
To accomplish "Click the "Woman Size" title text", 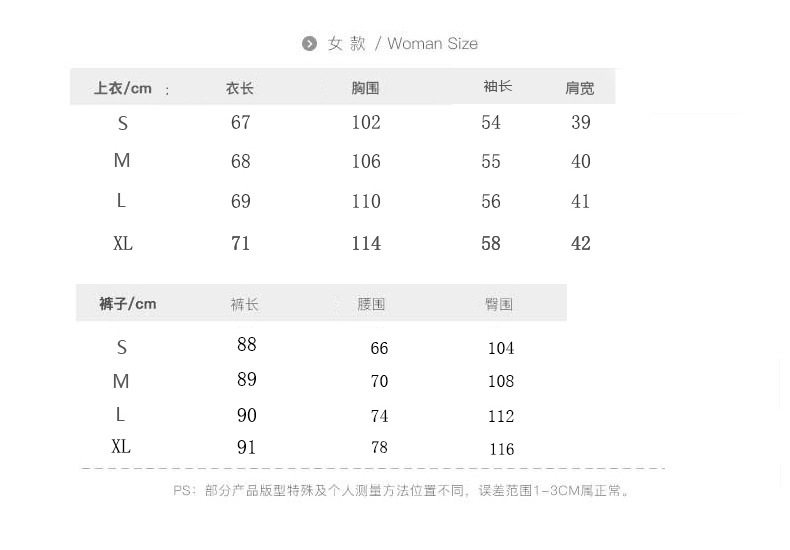I will point(432,44).
